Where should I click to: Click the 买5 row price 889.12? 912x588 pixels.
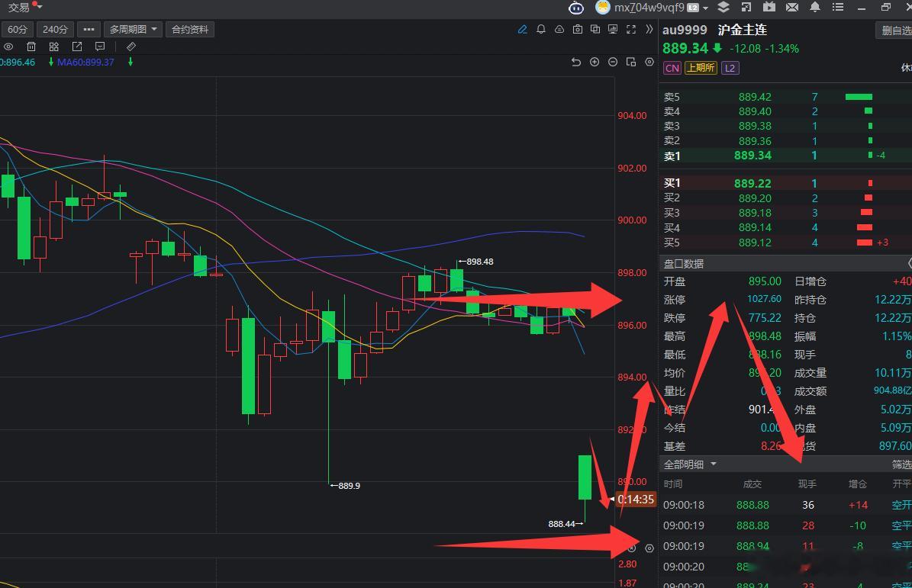click(x=755, y=243)
